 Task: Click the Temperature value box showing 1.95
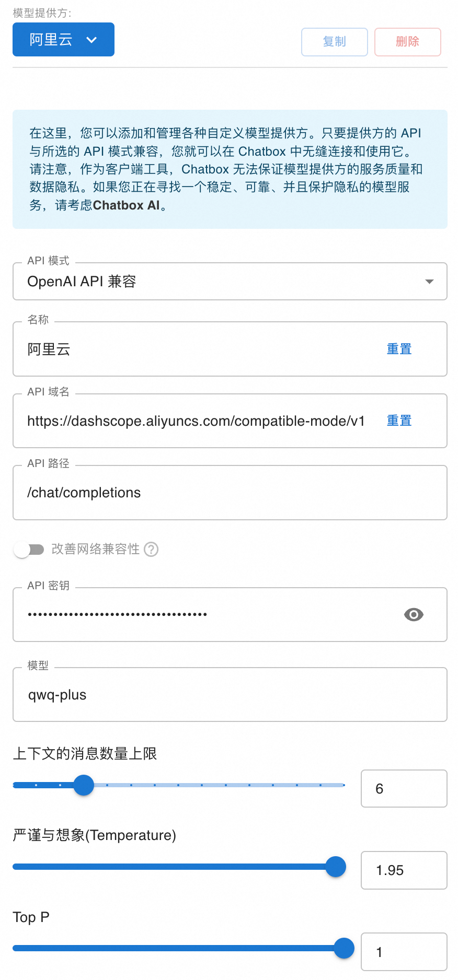click(x=404, y=870)
